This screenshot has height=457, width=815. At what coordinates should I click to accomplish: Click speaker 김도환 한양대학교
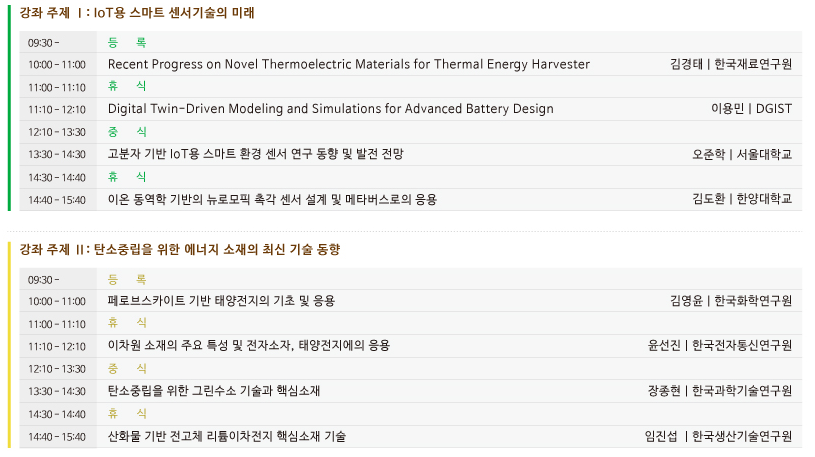click(x=742, y=200)
